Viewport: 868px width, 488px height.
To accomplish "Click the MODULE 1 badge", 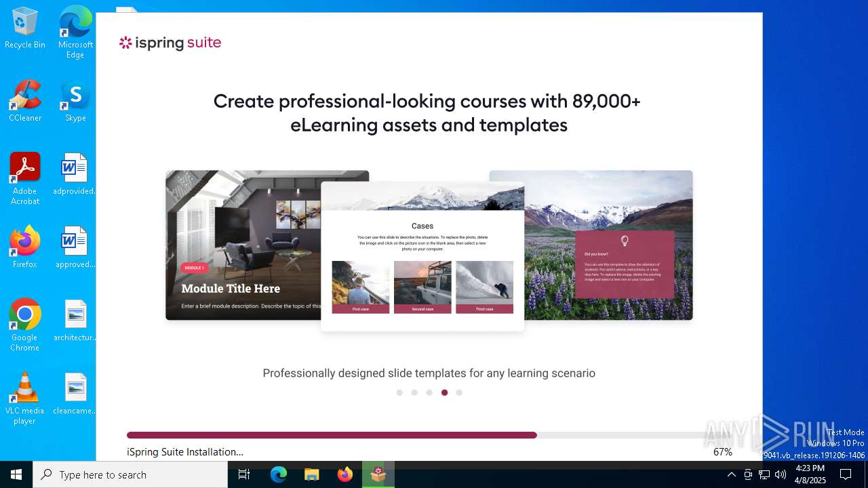I will [195, 268].
